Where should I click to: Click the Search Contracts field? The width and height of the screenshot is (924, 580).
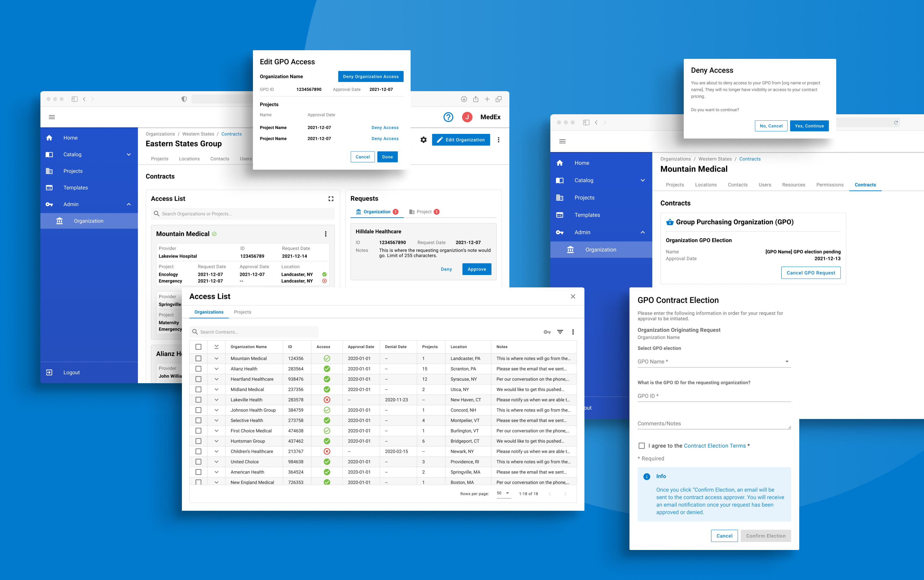tap(254, 332)
